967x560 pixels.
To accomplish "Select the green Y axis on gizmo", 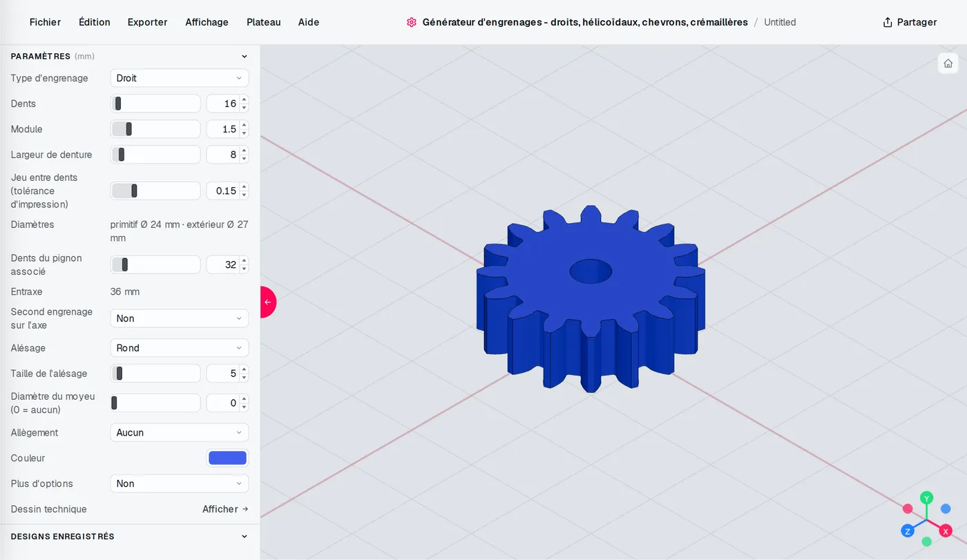I will 927,498.
